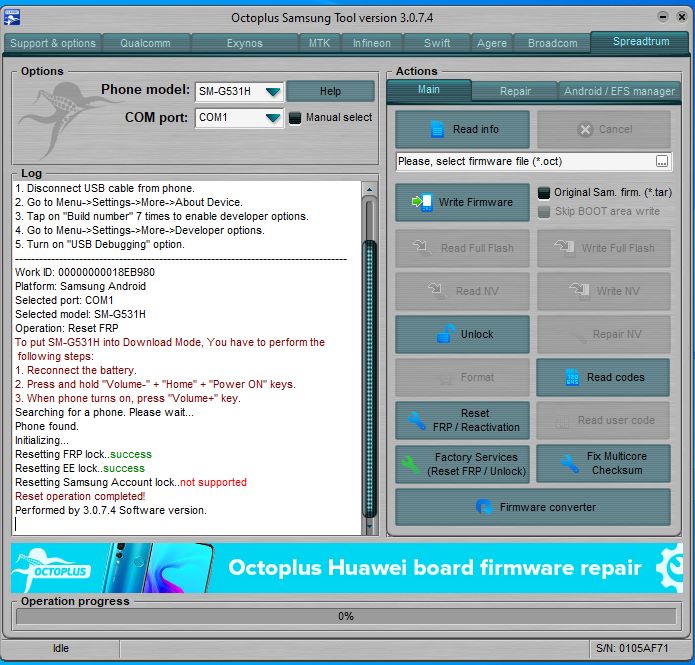The image size is (695, 665).
Task: Click the Operation progress bar
Action: (x=346, y=616)
